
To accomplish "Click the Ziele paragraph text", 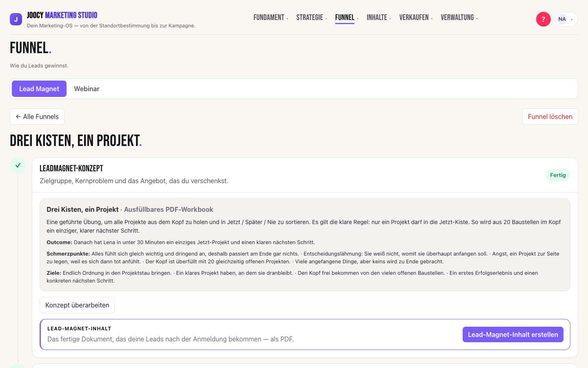I will coord(292,277).
